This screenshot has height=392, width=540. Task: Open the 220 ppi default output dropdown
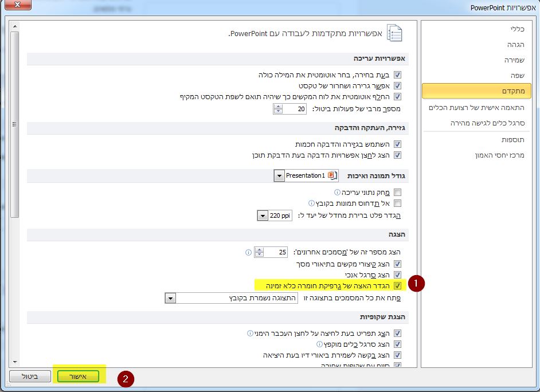coord(263,216)
